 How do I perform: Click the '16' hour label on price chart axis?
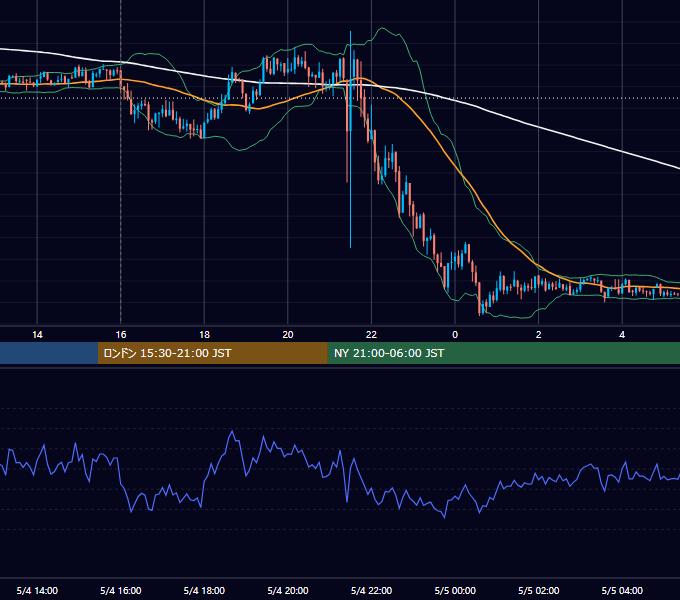tap(121, 335)
